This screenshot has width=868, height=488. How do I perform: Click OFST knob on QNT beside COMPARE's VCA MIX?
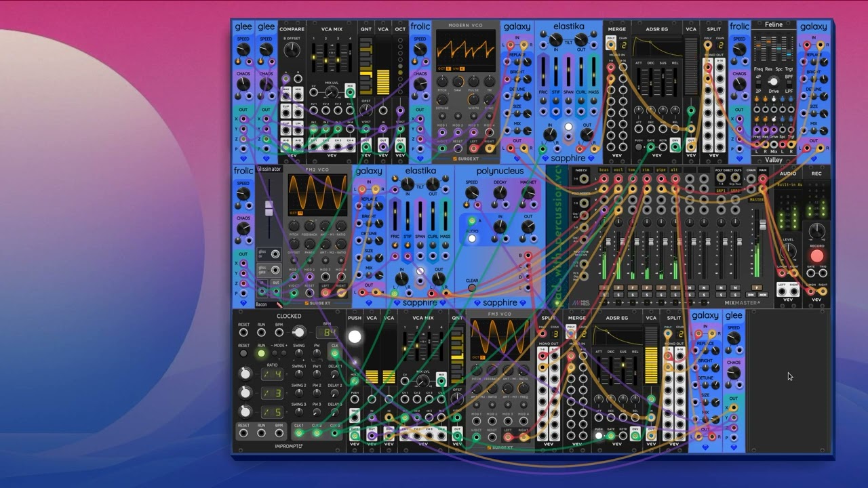(x=366, y=109)
